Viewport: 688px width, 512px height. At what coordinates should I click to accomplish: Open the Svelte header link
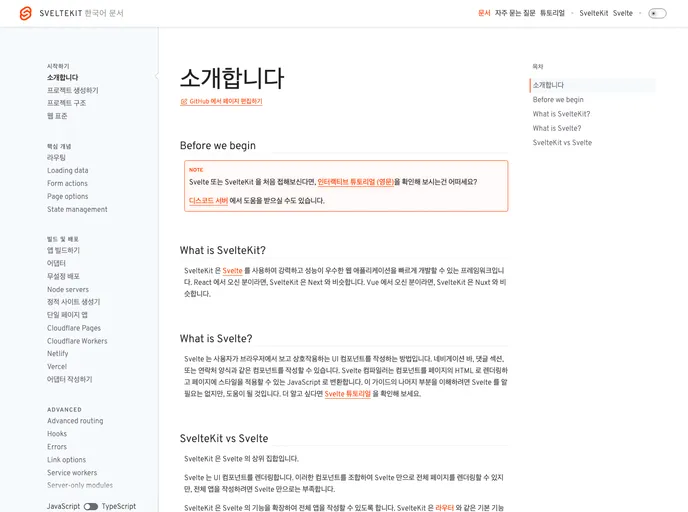(623, 13)
